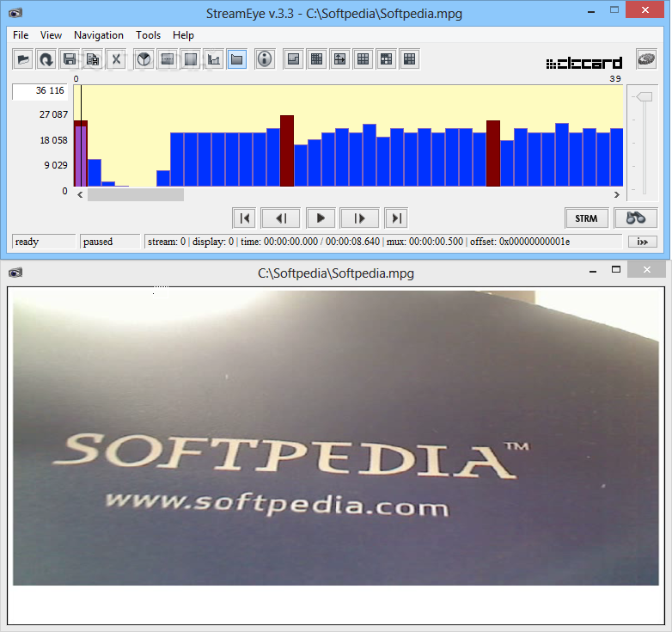
Task: Select the first dark red frame bar
Action: click(81, 153)
